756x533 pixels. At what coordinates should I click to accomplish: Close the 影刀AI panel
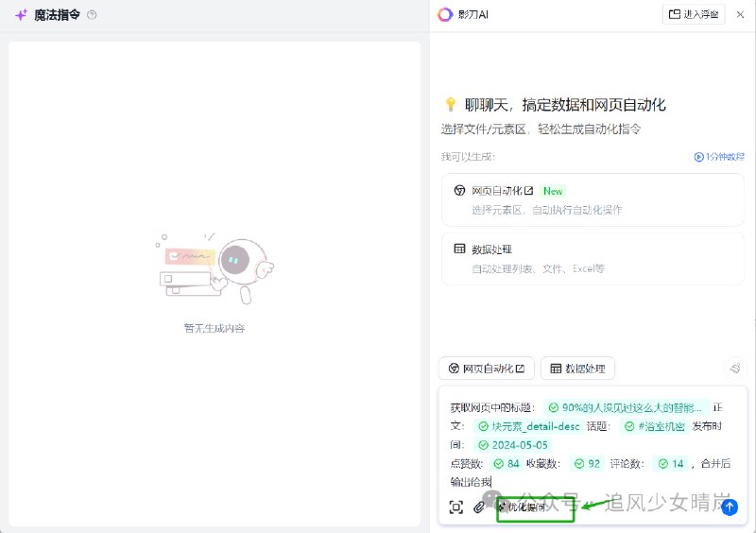(x=740, y=14)
